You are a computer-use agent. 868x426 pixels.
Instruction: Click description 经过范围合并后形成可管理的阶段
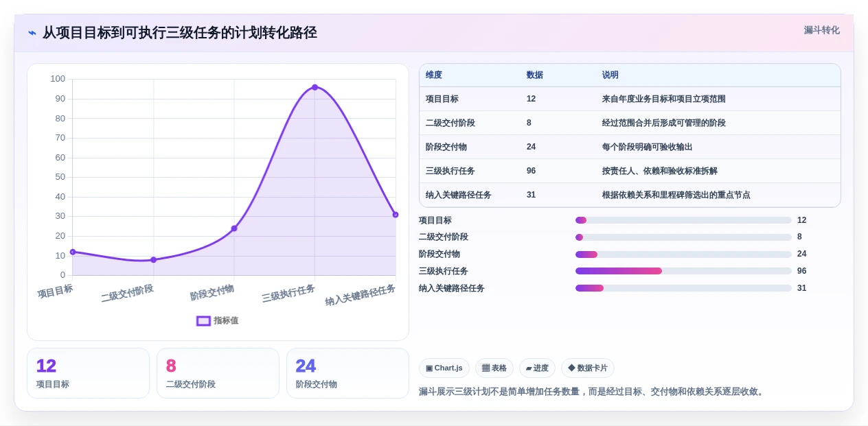(x=664, y=123)
